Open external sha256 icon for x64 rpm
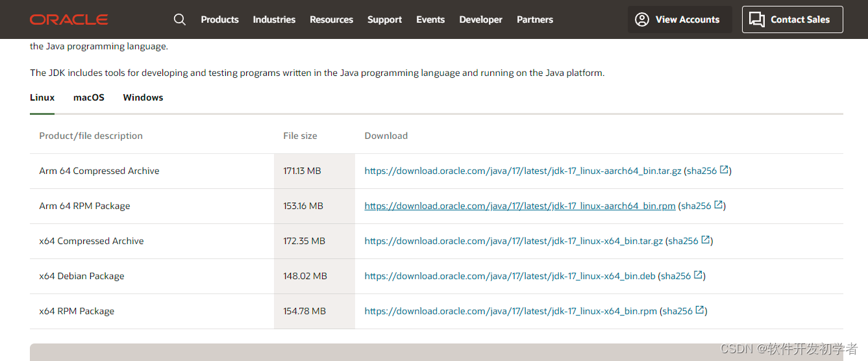The height and width of the screenshot is (361, 868). coord(700,310)
